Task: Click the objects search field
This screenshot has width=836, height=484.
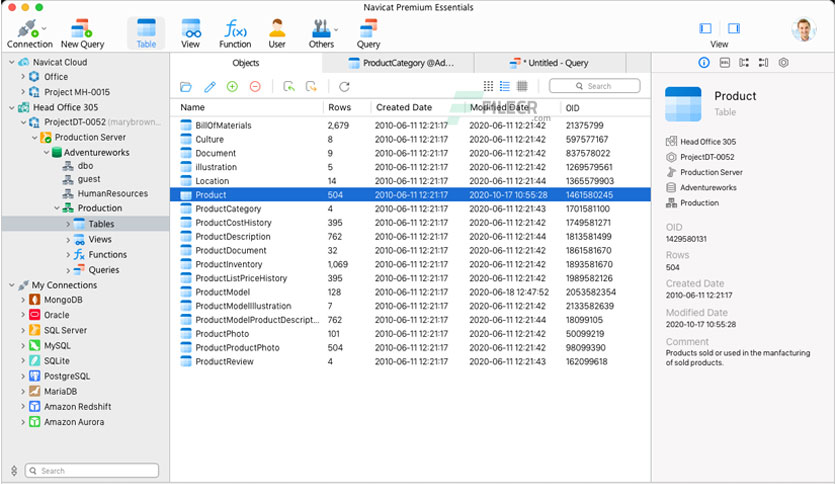Action: tap(594, 86)
